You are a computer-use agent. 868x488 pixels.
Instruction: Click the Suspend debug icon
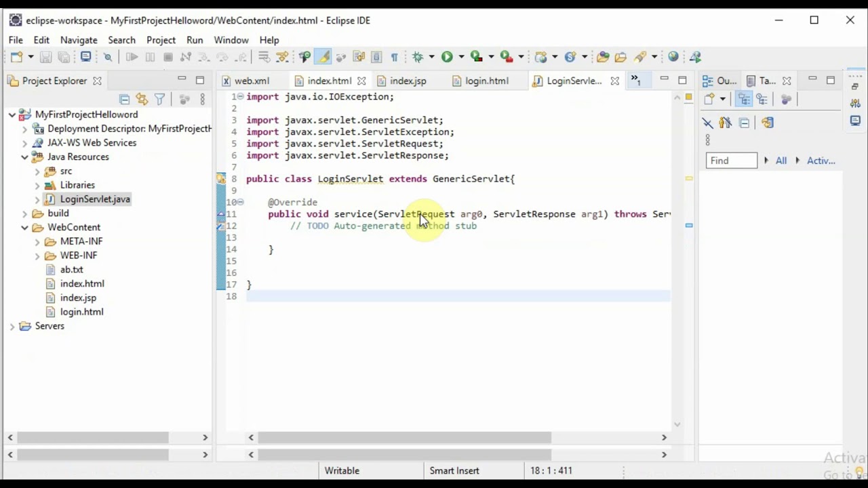150,57
